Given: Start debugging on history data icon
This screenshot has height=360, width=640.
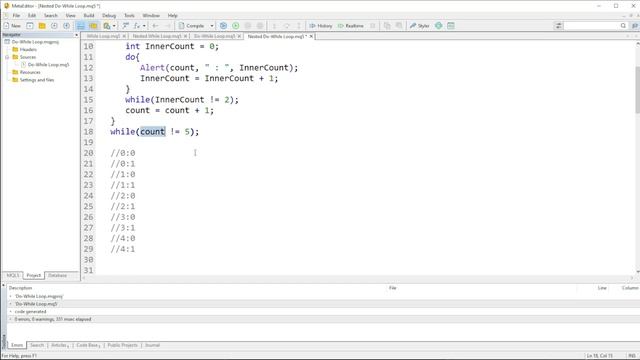Looking at the screenshot, I should (x=223, y=26).
